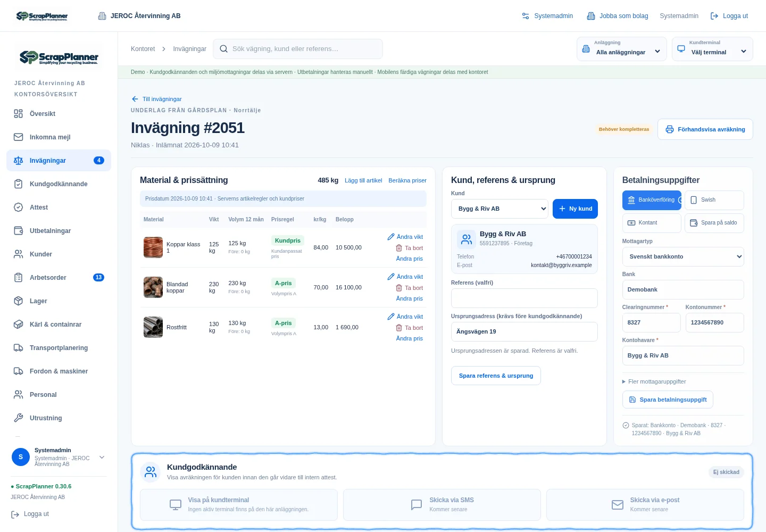Click the back arrow beside Till invägningar
The image size is (766, 532).
135,99
